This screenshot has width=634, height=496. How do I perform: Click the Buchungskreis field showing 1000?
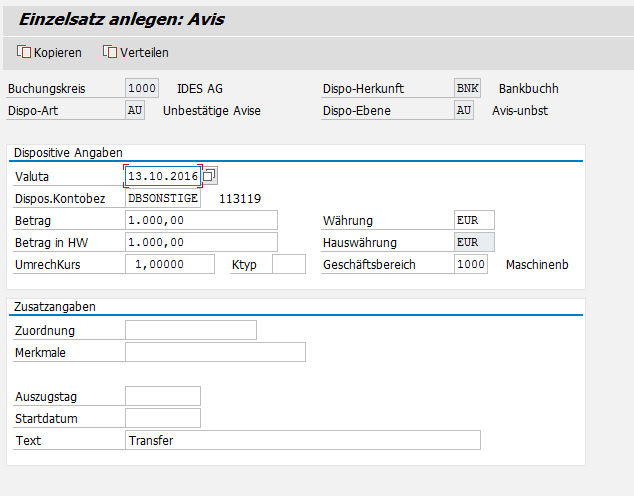(x=141, y=88)
